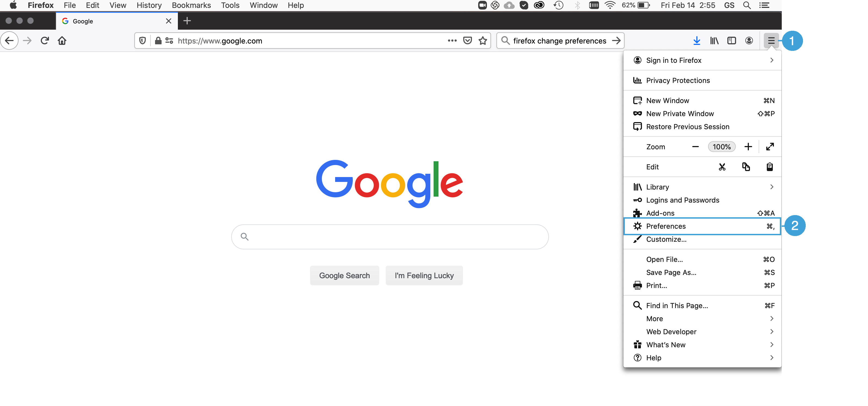Choose Print... from menu
Screen dimensions: 868x406
703,286
